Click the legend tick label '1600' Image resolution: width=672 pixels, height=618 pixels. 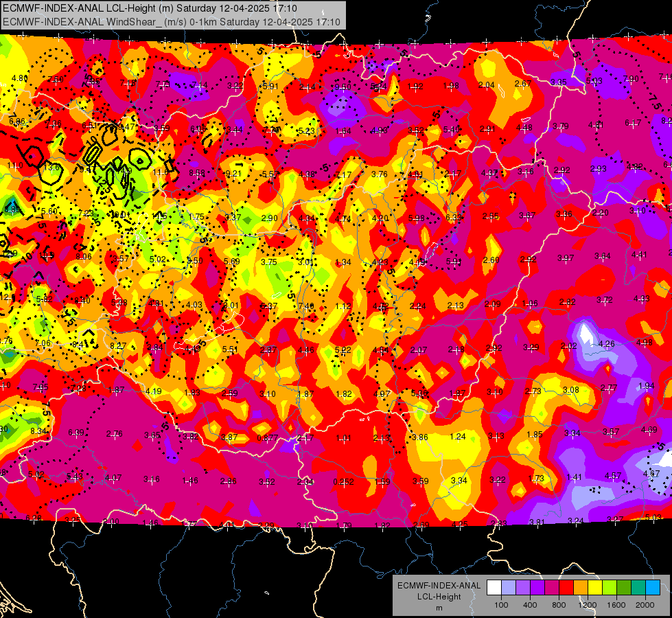click(x=616, y=605)
